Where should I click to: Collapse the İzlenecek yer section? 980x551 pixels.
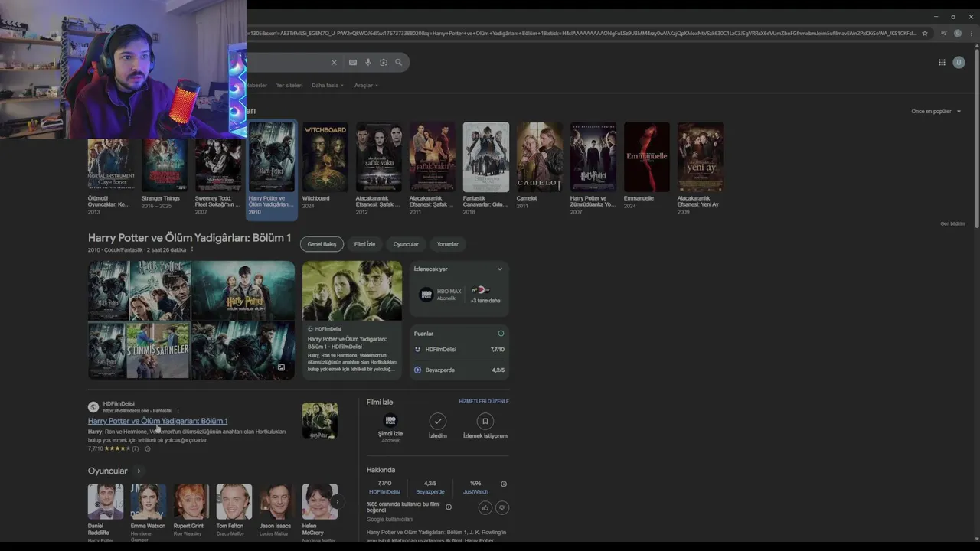pos(500,269)
